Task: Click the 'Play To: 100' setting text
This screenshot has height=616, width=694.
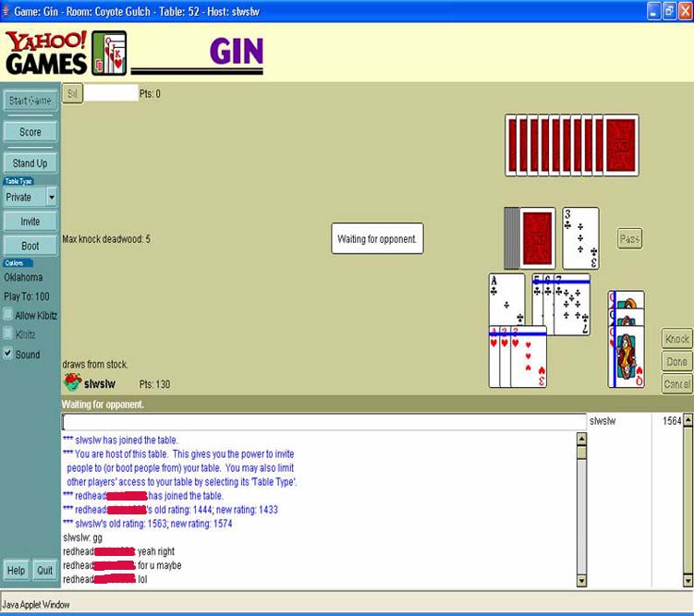Action: tap(27, 296)
